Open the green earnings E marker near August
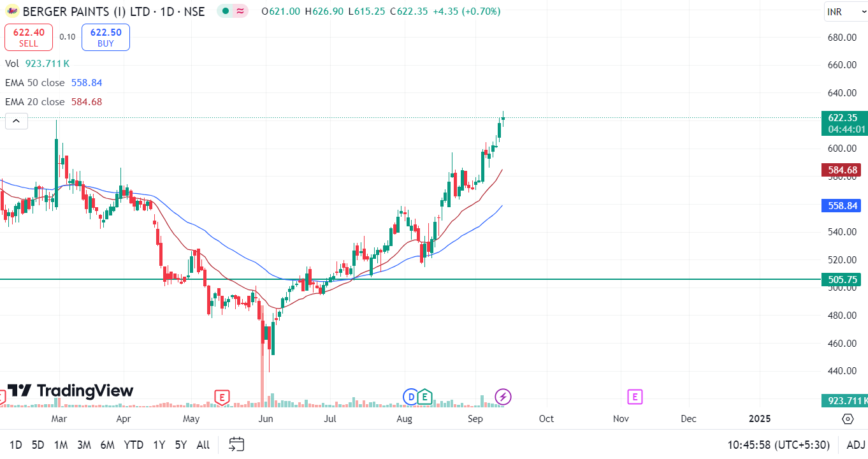 [425, 397]
